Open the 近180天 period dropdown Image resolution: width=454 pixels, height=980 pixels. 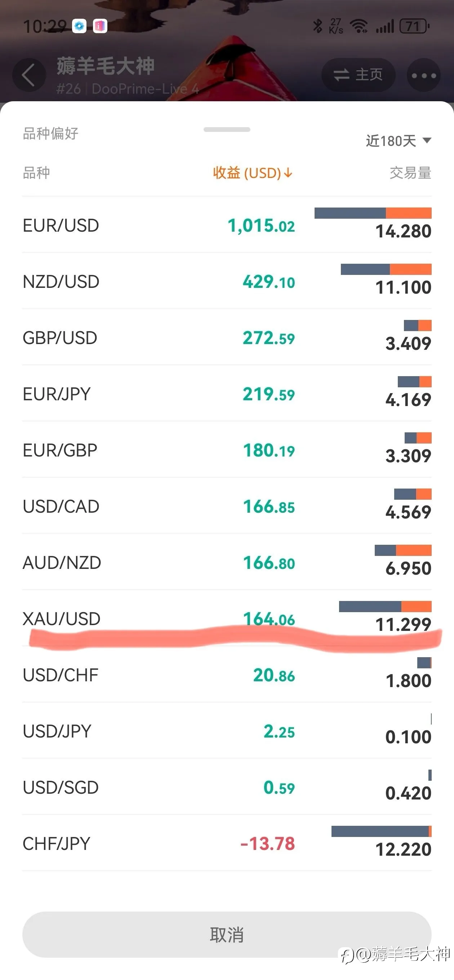click(x=398, y=141)
